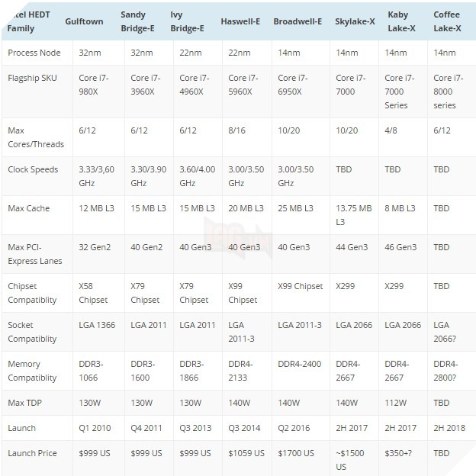This screenshot has width=476, height=476.
Task: Select the Flagship SKU row label
Action: tap(34, 78)
